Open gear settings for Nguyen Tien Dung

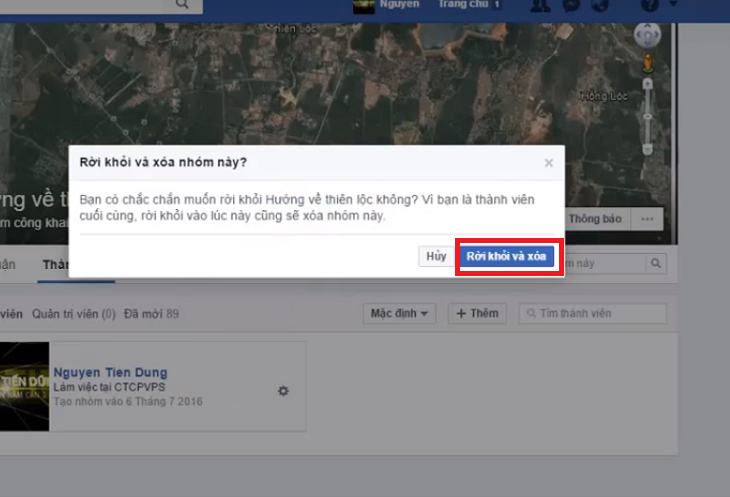(x=283, y=391)
